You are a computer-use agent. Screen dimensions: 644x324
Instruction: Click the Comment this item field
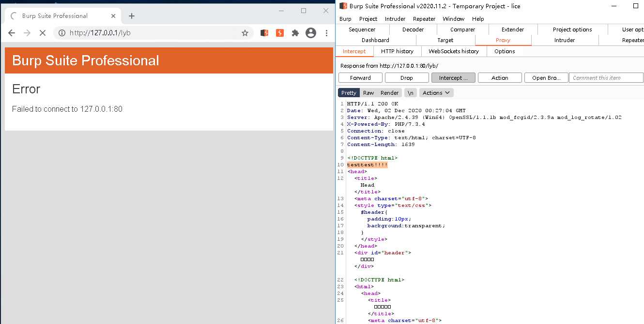pyautogui.click(x=606, y=78)
